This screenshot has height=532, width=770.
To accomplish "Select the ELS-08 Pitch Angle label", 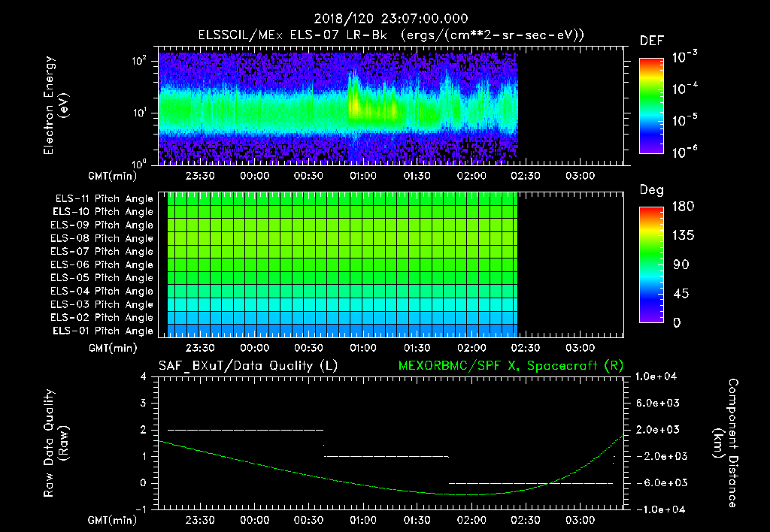I will coord(102,238).
